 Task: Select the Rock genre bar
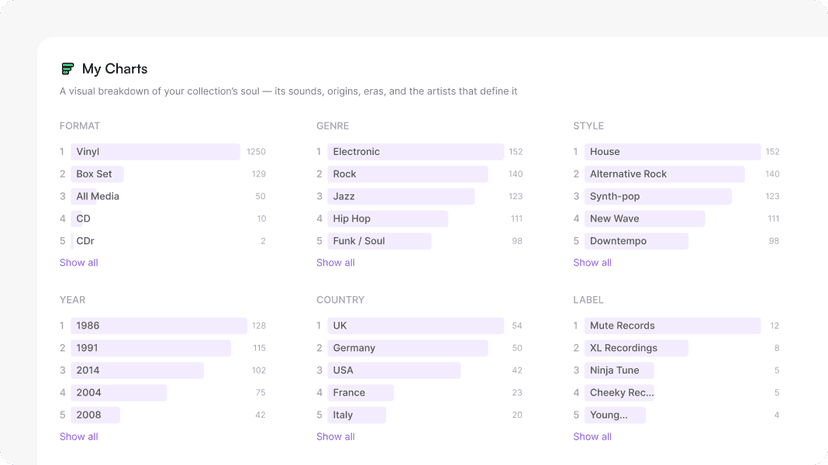408,174
